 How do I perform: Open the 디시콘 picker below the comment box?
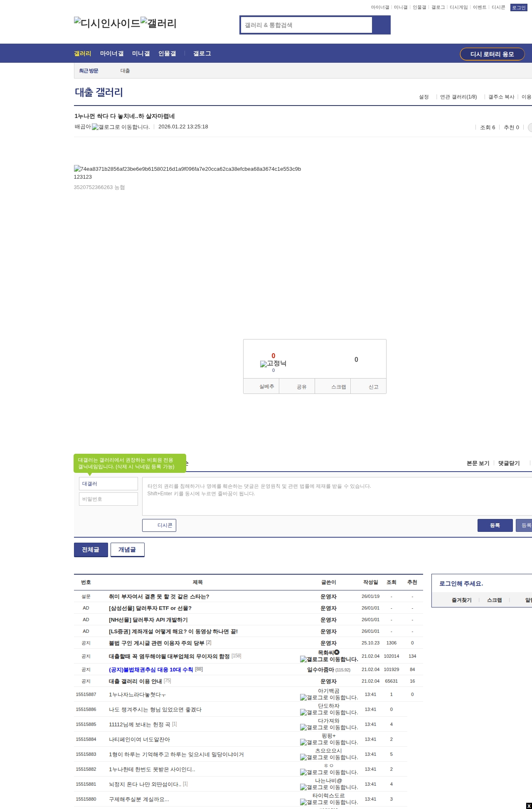159,525
